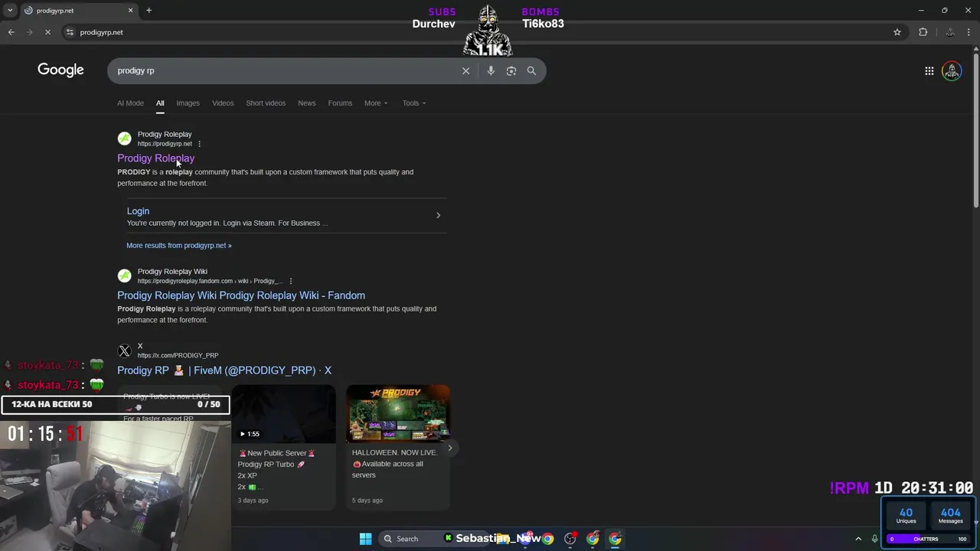The image size is (980, 551).
Task: Expand the Tools dropdown
Action: (x=414, y=103)
